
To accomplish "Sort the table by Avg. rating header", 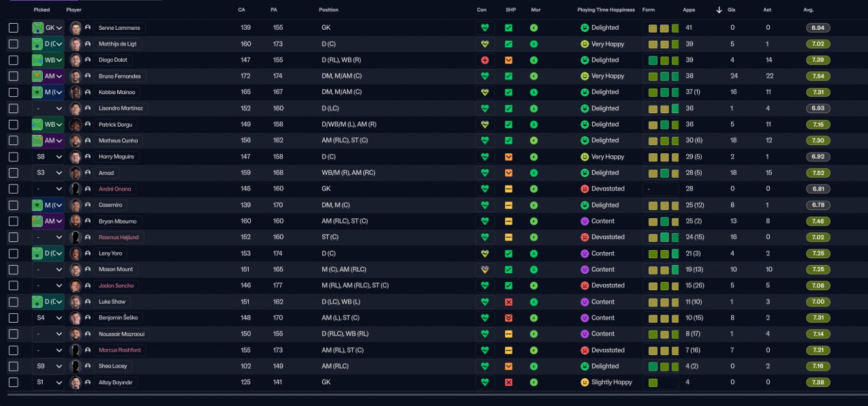I will [x=808, y=10].
